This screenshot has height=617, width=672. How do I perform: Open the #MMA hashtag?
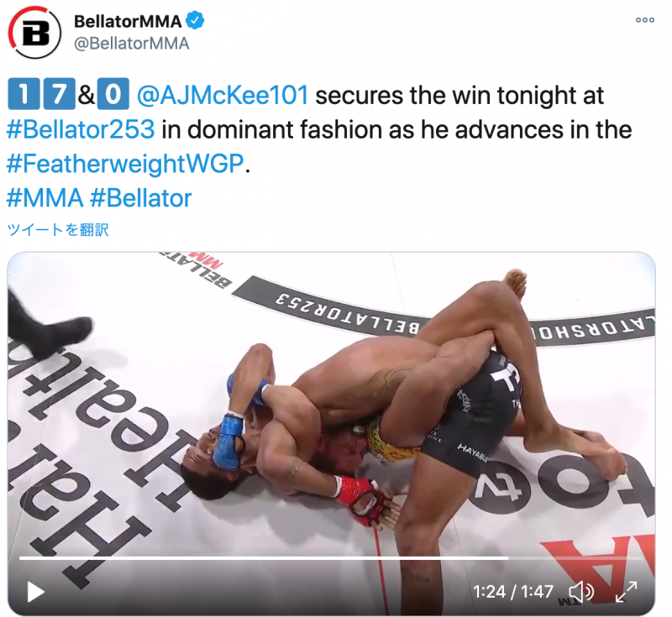click(45, 198)
